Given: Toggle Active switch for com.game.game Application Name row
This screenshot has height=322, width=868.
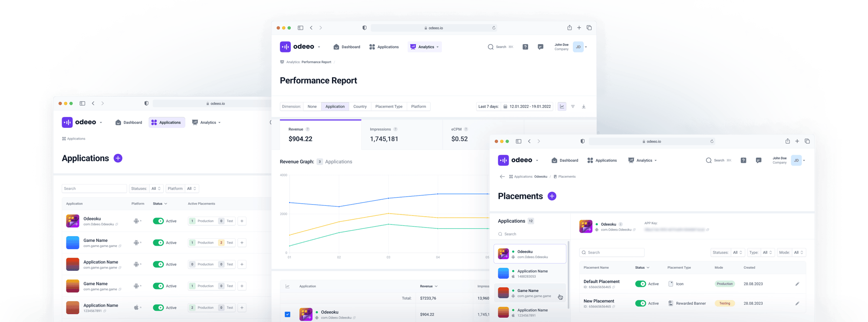Looking at the screenshot, I should point(158,264).
